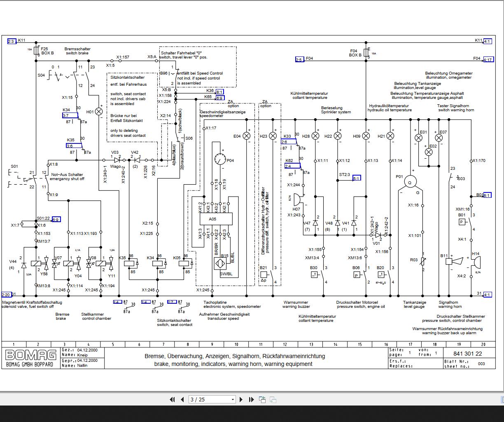
Task: Follow the 5:4 link below K35 coil
Action: (x=117, y=302)
